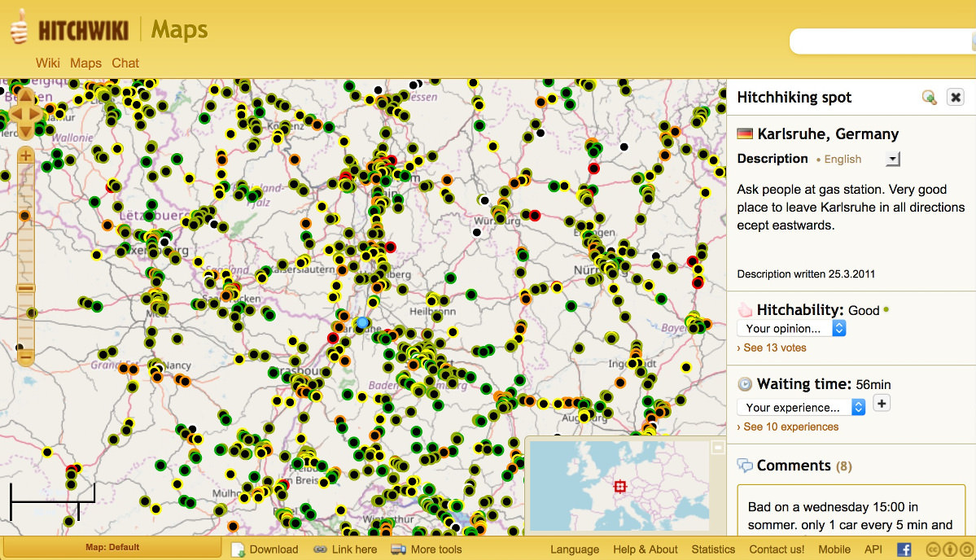Viewport: 976px width, 560px height.
Task: Open the Facebook icon in footer
Action: [x=904, y=549]
